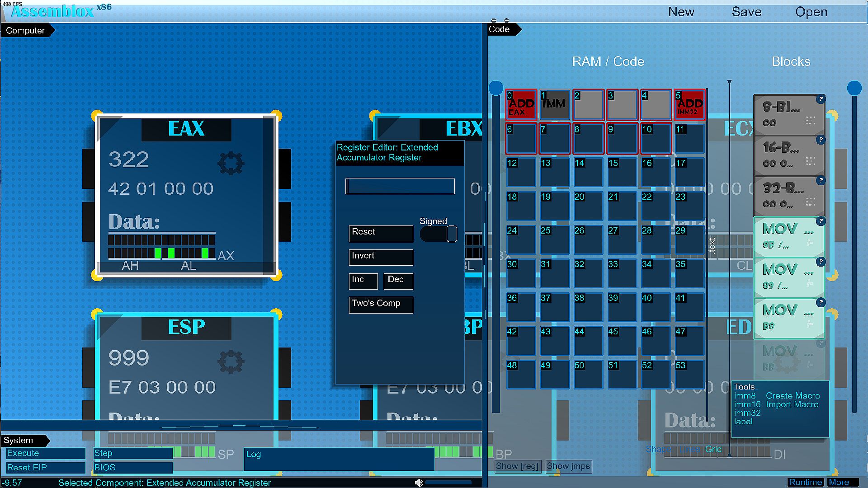868x488 pixels.
Task: Open help for the 32-Bit block
Action: click(821, 180)
